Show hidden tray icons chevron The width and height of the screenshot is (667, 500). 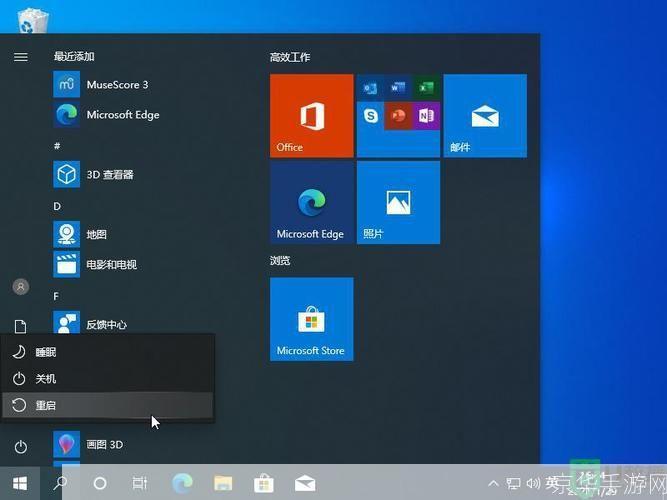tap(493, 483)
